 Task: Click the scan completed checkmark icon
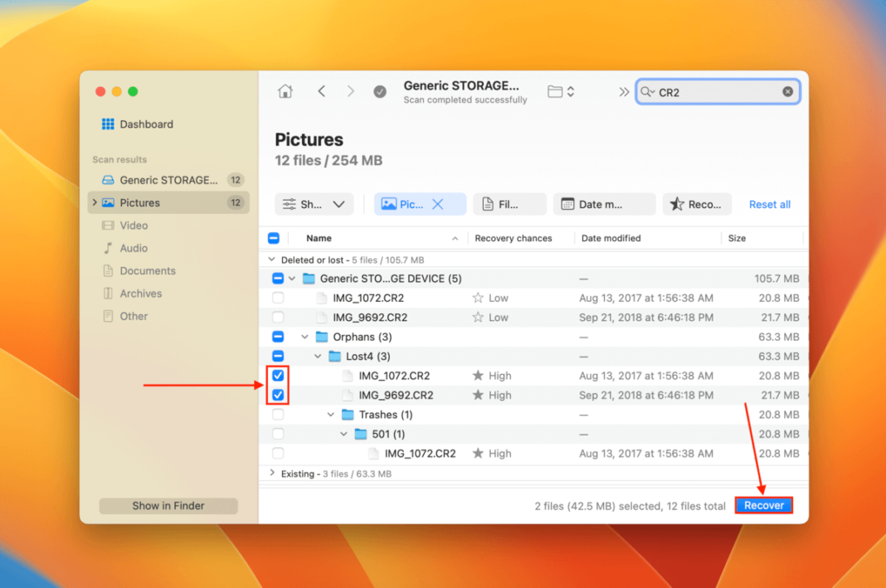click(x=380, y=92)
